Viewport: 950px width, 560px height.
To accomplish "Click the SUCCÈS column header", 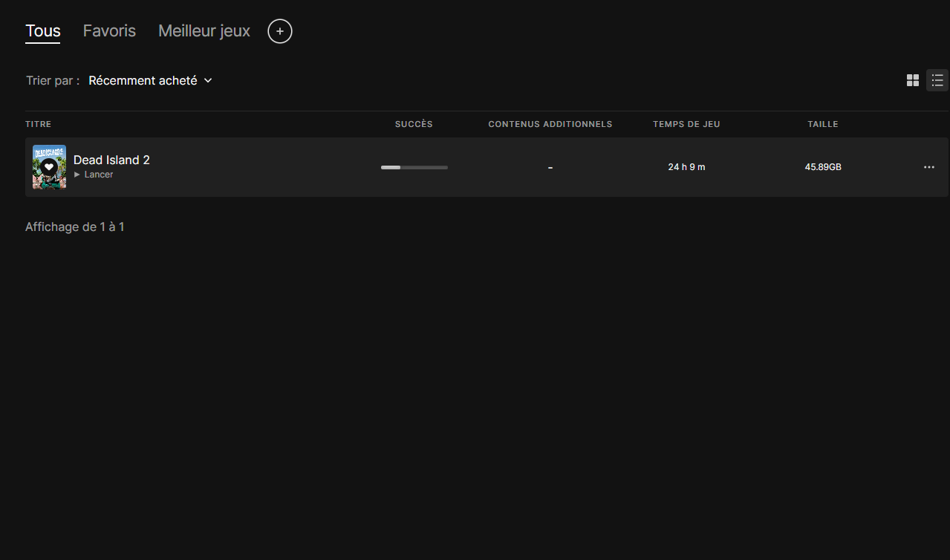I will (x=414, y=124).
